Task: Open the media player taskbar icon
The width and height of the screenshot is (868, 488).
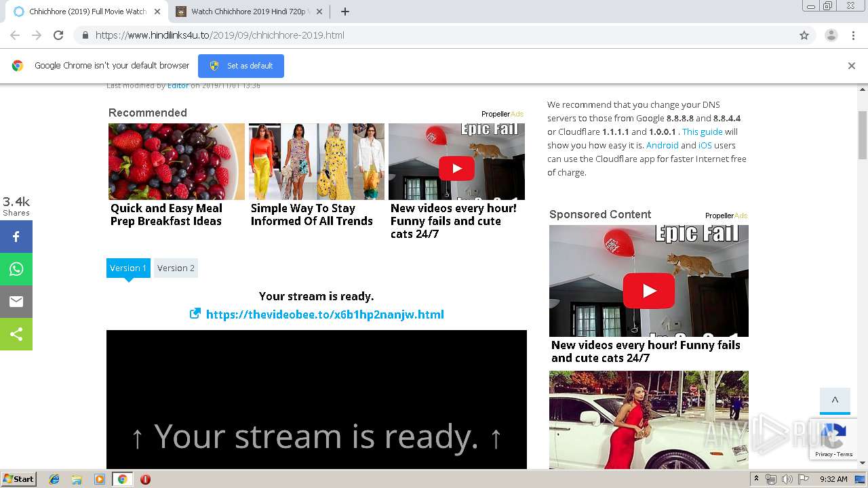Action: coord(100,479)
